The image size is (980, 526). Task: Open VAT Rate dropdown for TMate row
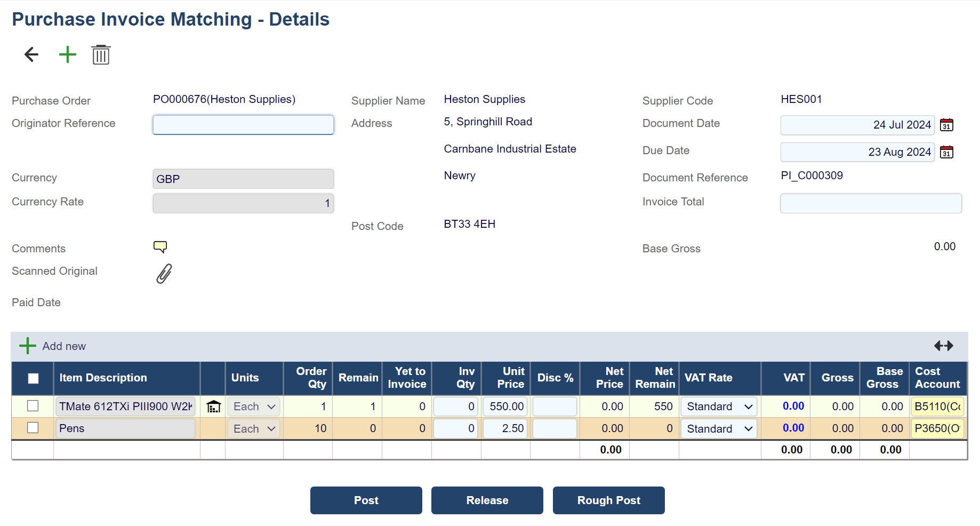[719, 407]
